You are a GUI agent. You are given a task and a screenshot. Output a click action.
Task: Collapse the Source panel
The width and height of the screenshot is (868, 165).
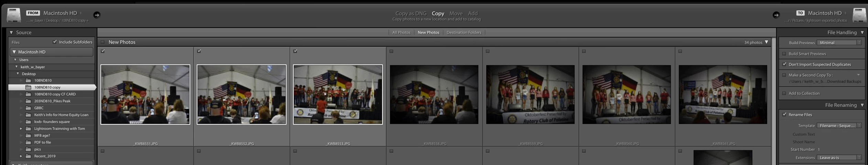pos(11,32)
